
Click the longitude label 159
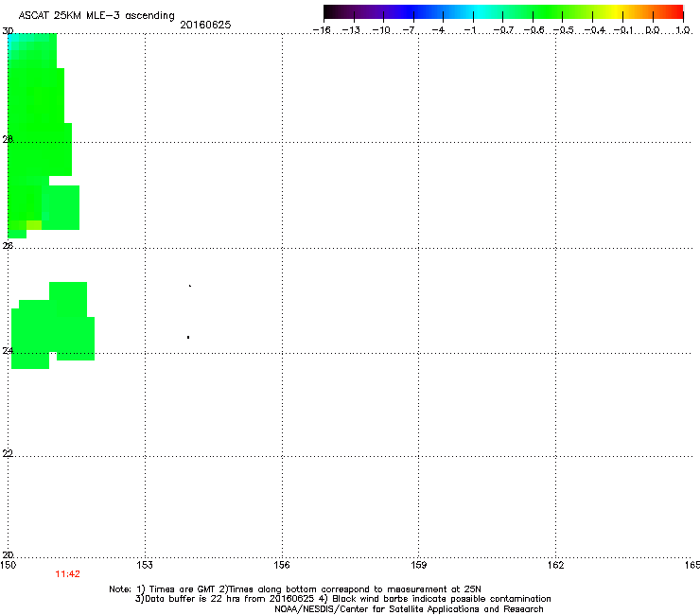point(419,565)
